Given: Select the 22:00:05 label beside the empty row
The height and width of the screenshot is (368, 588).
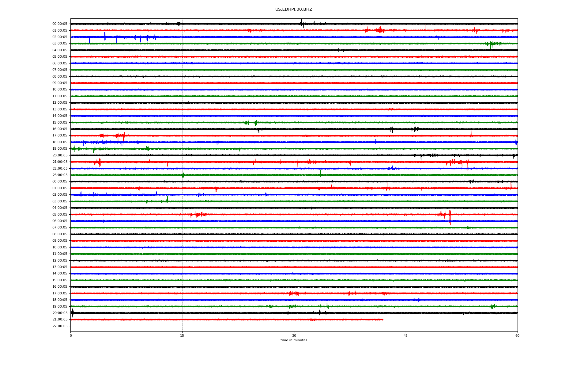Looking at the screenshot, I should tap(60, 326).
